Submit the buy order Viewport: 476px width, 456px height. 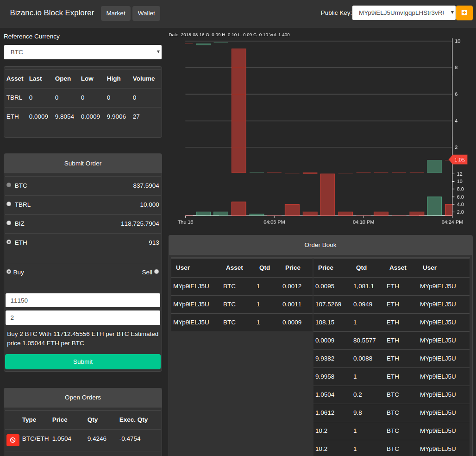tap(83, 361)
